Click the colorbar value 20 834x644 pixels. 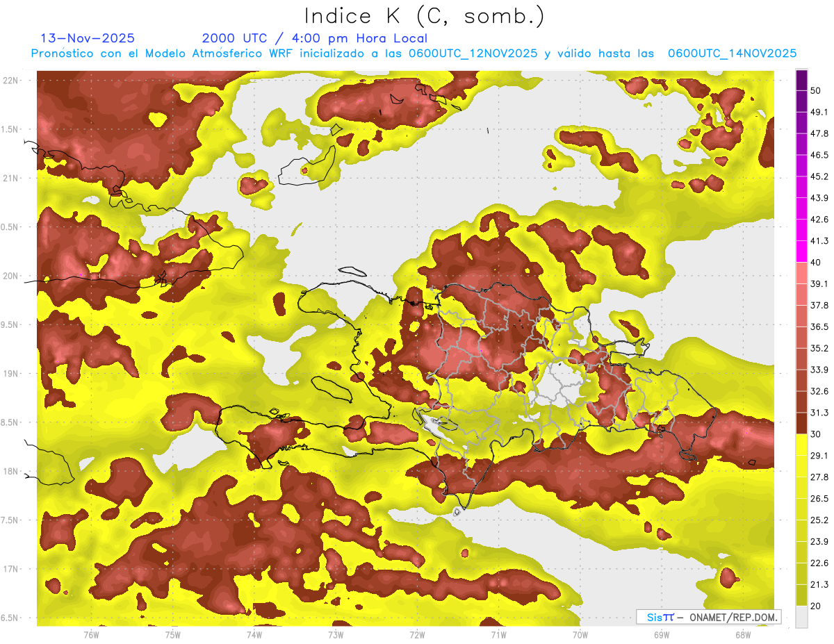pos(817,606)
